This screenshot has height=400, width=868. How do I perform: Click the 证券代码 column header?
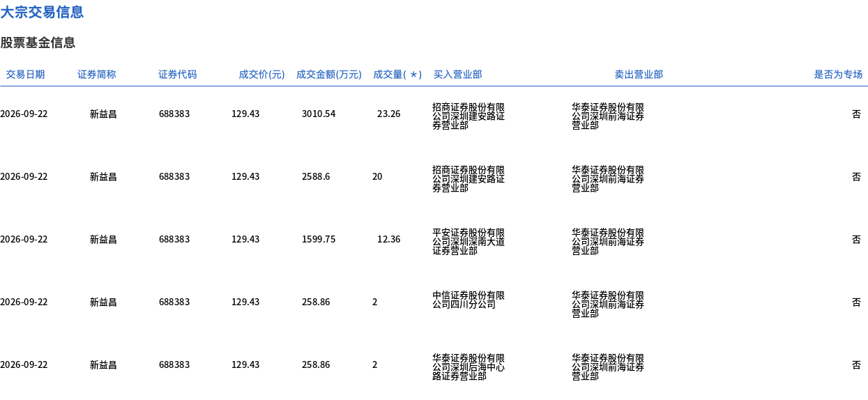[x=178, y=75]
